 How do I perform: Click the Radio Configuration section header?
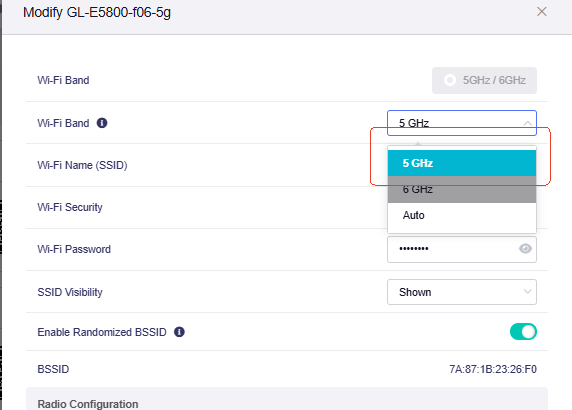88,404
